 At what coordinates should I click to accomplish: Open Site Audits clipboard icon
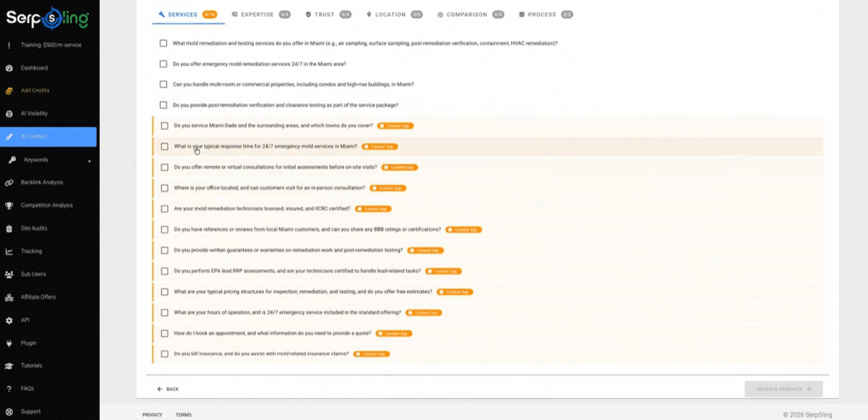(8, 228)
